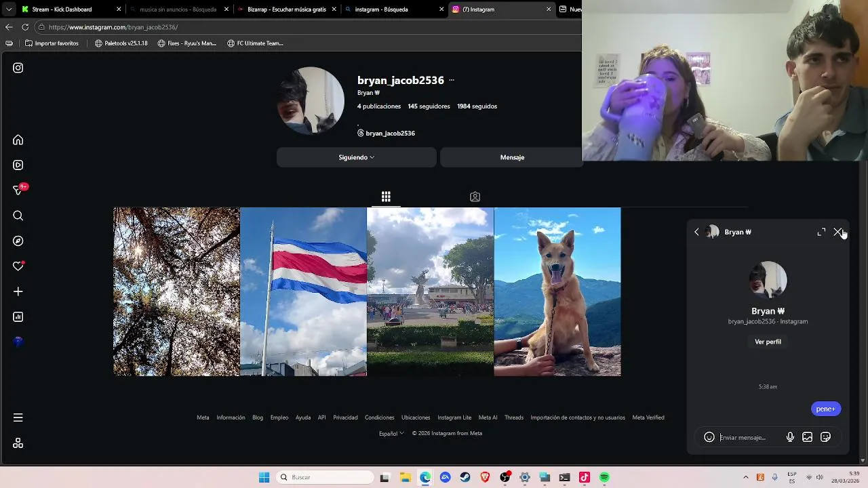The image size is (868, 488).
Task: Open the Español language dropdown
Action: click(391, 434)
